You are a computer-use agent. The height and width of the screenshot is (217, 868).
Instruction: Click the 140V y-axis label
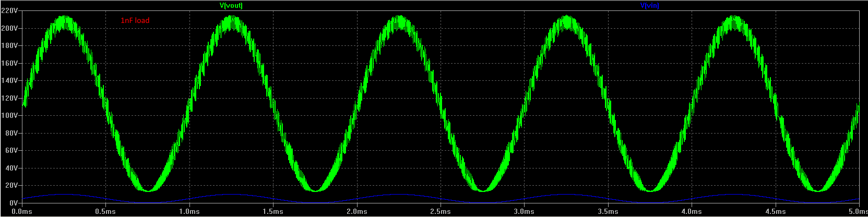click(x=9, y=81)
